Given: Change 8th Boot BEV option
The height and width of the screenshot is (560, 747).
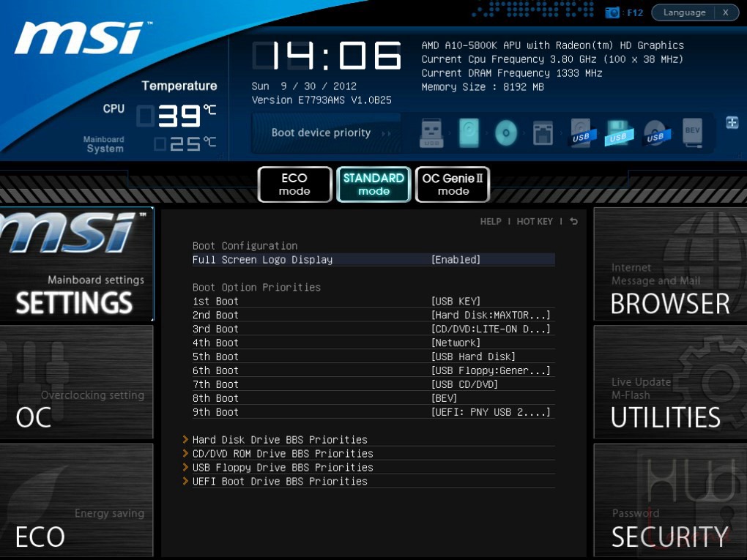Looking at the screenshot, I should pos(444,398).
